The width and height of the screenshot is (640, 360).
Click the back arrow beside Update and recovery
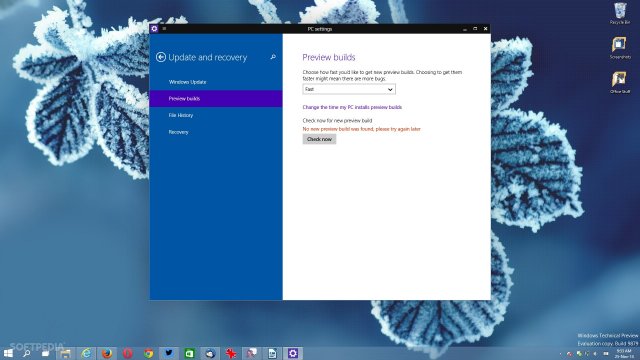[160, 57]
